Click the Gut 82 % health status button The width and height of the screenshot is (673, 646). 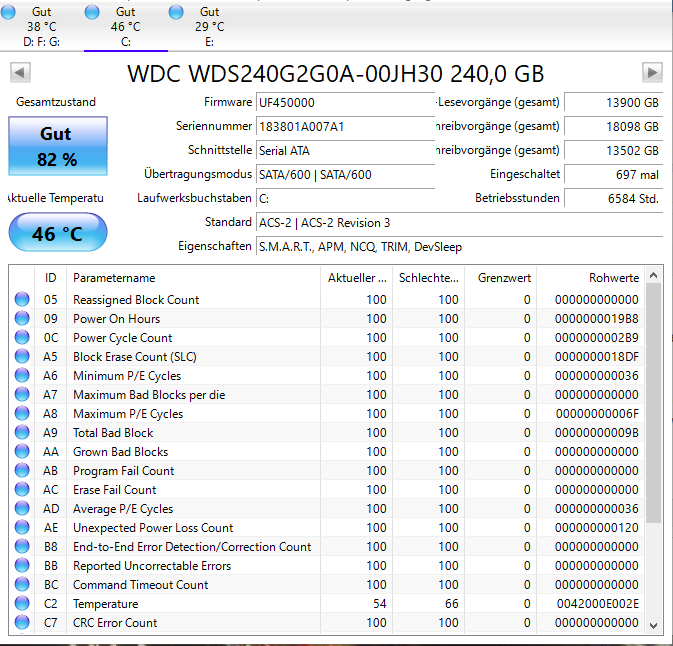(58, 146)
